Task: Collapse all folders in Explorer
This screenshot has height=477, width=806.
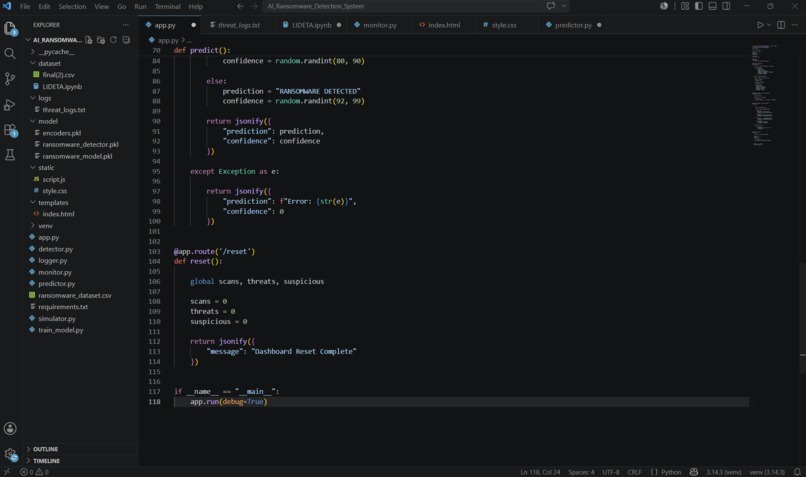Action: pos(126,40)
